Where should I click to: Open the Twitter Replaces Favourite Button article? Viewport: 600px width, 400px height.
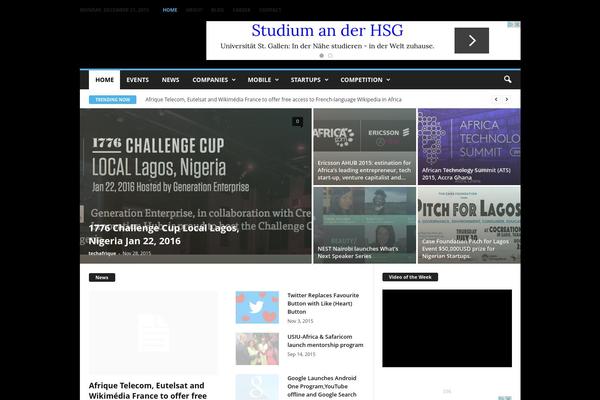323,304
